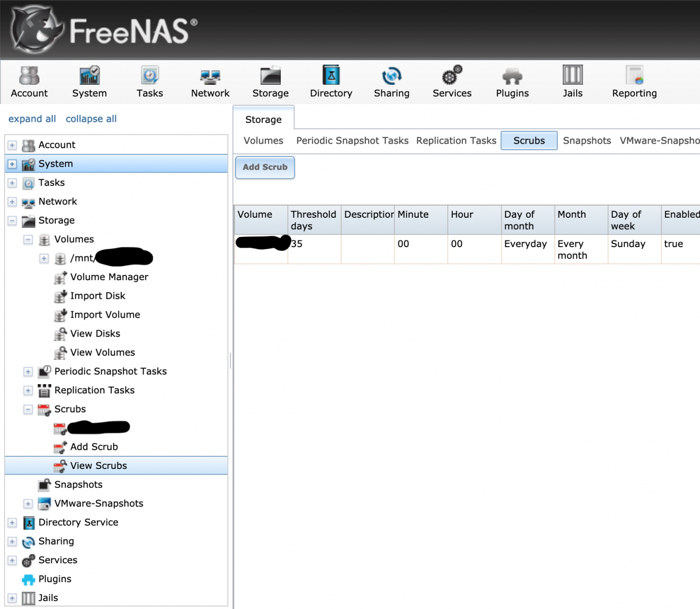
Task: Open the Network toolbar icon
Action: (210, 82)
